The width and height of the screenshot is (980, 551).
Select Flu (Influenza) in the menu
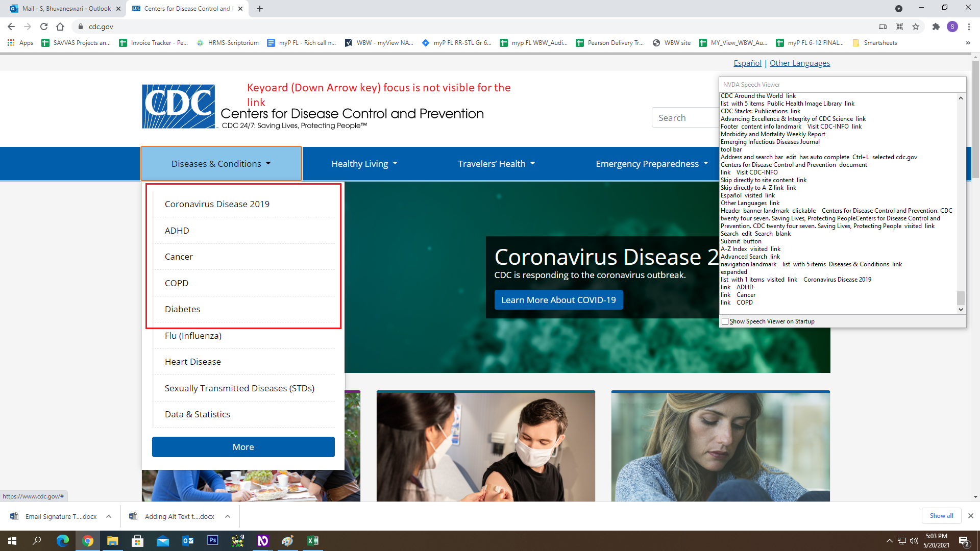244,336
